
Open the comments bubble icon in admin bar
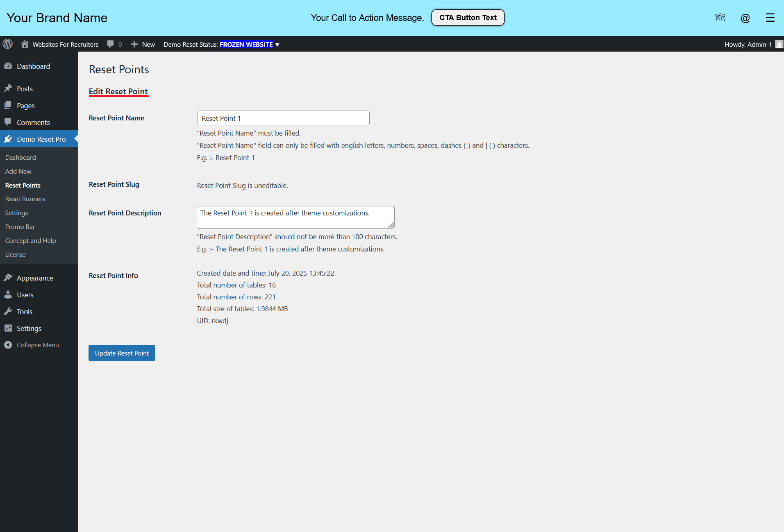click(x=110, y=44)
